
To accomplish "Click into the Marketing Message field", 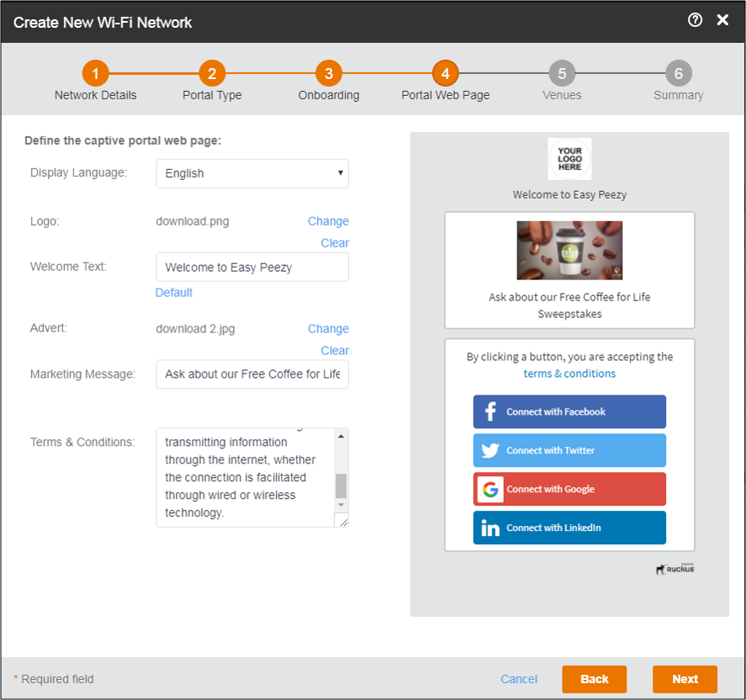I will coord(252,374).
